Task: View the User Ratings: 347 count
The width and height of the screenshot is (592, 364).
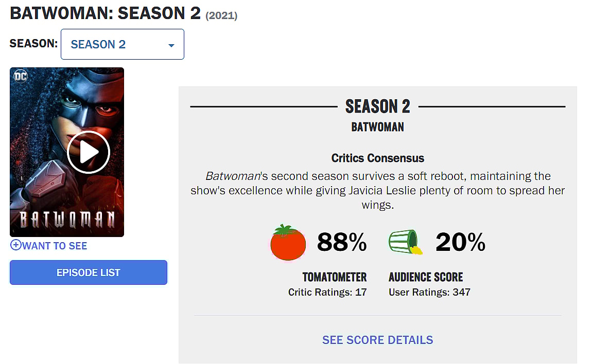Action: pyautogui.click(x=429, y=293)
